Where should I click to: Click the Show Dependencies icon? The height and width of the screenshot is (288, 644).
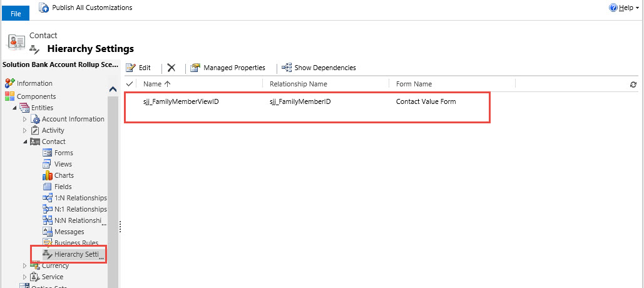(x=287, y=68)
